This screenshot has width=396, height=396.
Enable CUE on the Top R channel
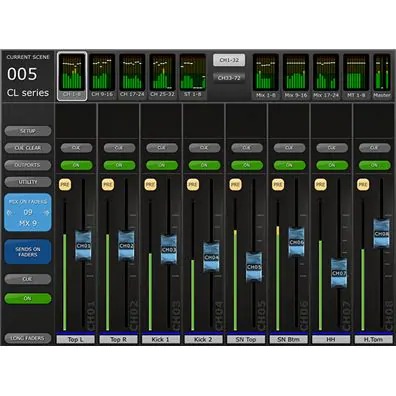[x=119, y=148]
